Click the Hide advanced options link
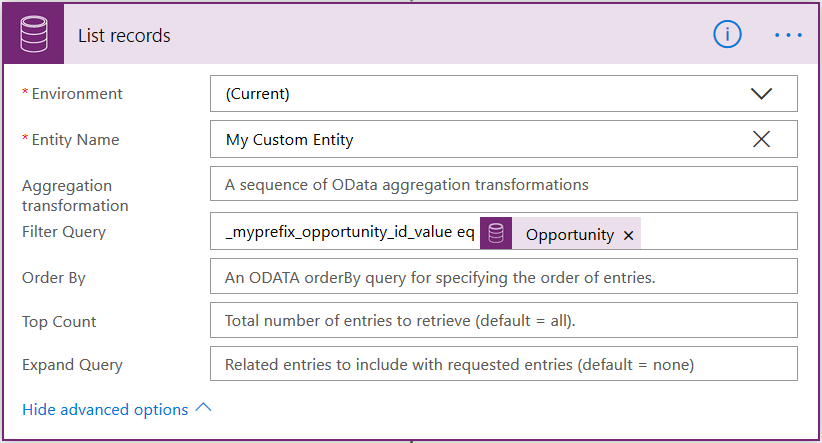The width and height of the screenshot is (822, 443). [x=105, y=410]
